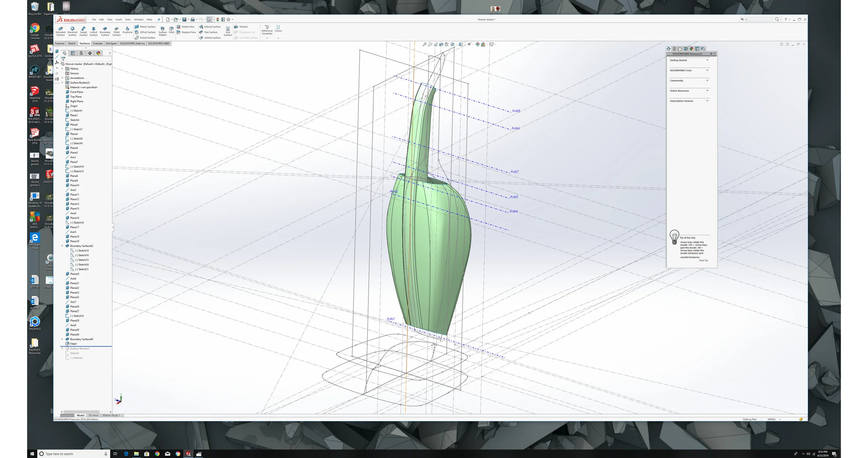Open the Surface Flatten tool
Viewport: 868px width, 458px height.
point(162,31)
